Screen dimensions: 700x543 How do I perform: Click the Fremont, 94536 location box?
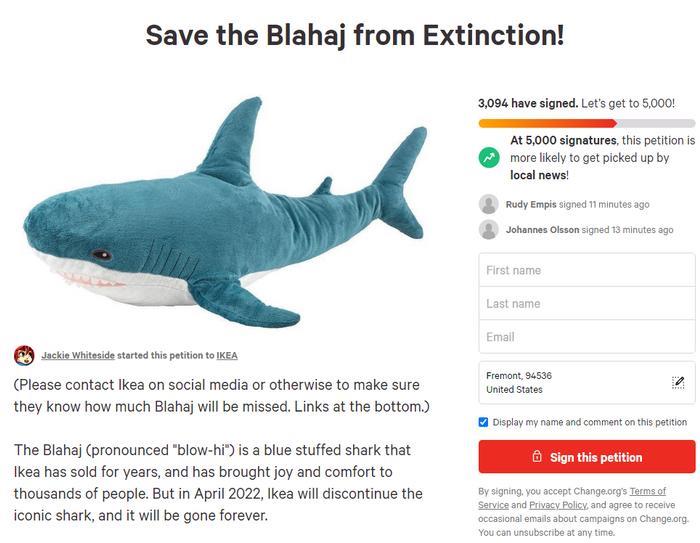click(570, 383)
